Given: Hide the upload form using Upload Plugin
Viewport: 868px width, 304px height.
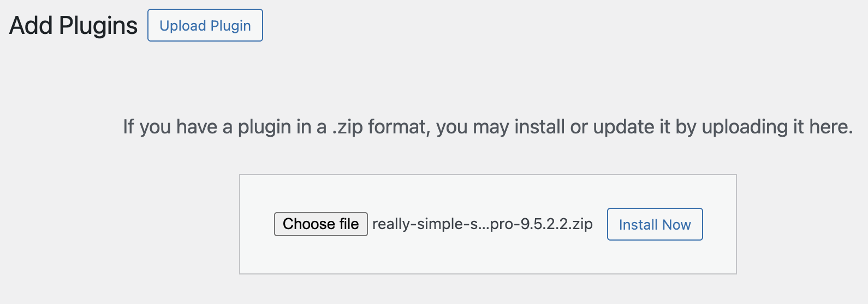Looking at the screenshot, I should [205, 25].
